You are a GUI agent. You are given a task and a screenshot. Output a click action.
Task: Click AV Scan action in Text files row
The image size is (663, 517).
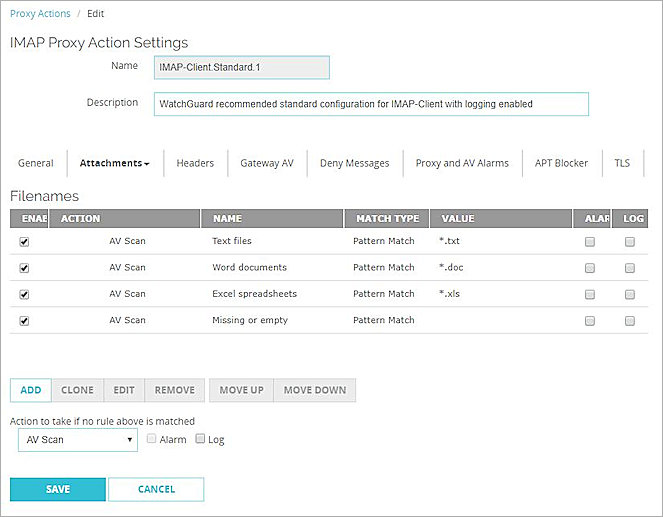pos(127,241)
